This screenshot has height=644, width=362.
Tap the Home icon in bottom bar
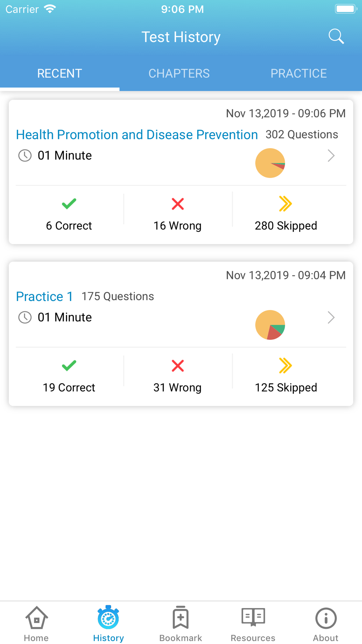37,618
